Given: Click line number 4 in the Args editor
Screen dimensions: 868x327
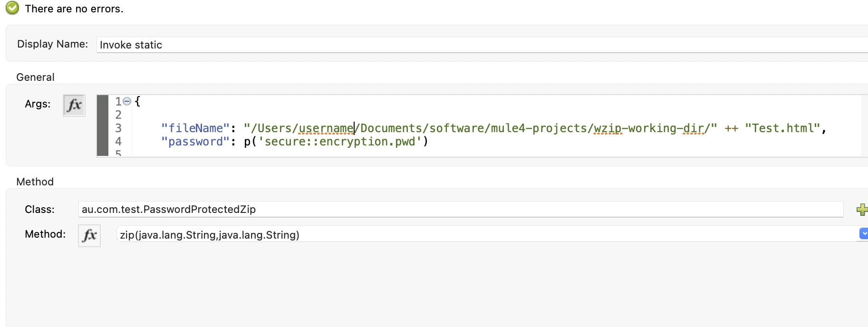Looking at the screenshot, I should pyautogui.click(x=118, y=141).
